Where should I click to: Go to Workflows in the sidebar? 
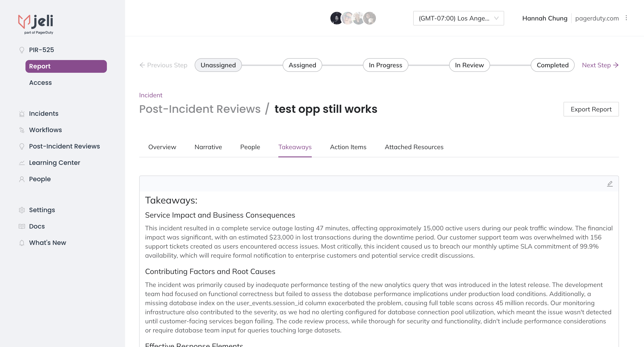[x=45, y=130]
